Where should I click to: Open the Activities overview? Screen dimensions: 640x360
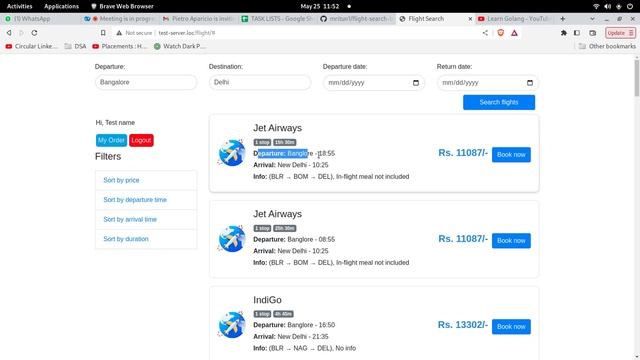coord(19,6)
